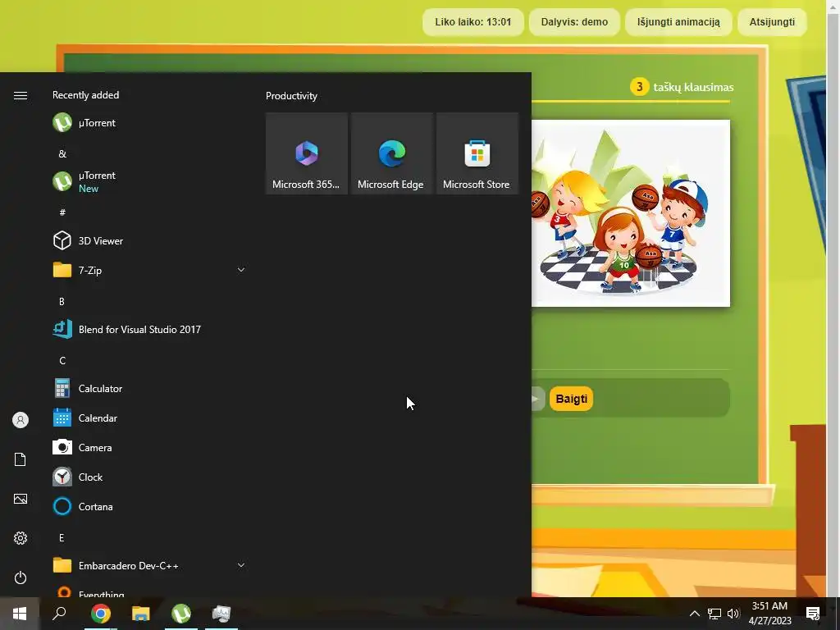Expand the 7-Zip folder
This screenshot has width=840, height=630.
[149, 270]
